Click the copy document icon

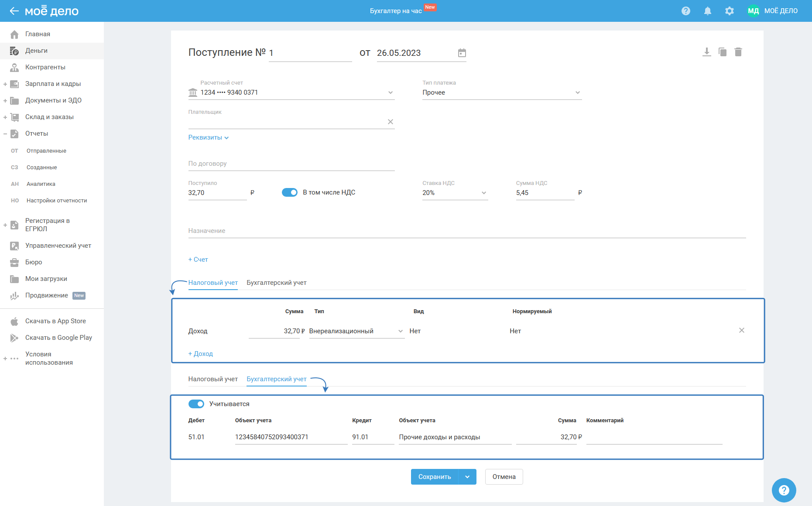[x=723, y=52]
